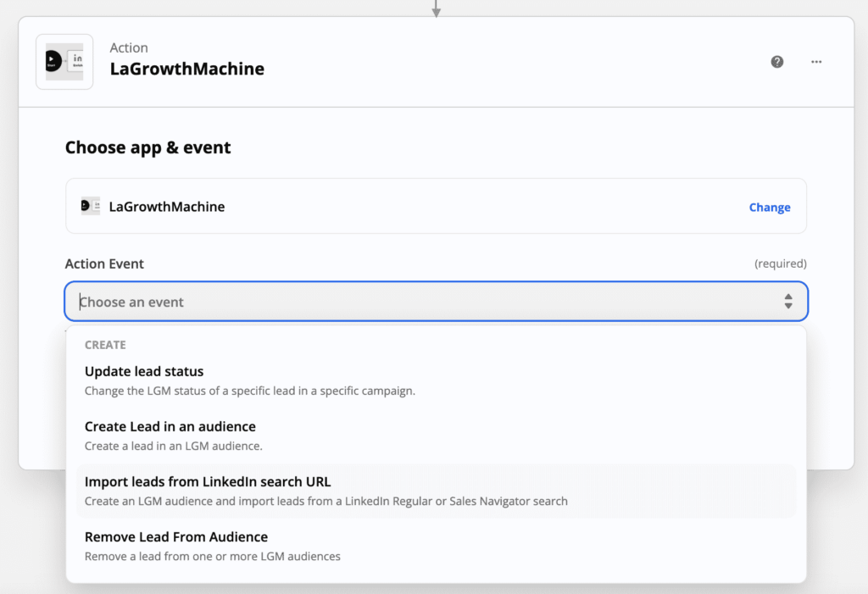Select 'Update lead status' event
This screenshot has height=594, width=868.
click(x=144, y=371)
